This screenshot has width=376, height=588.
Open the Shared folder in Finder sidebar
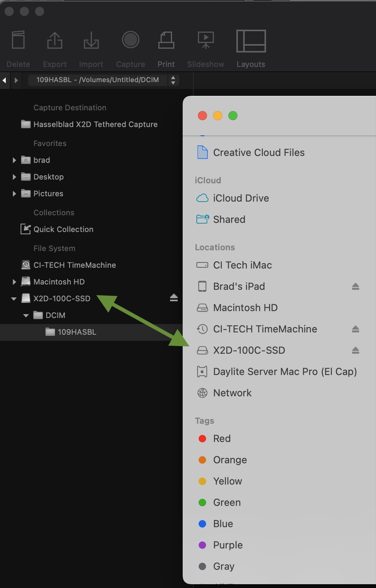point(229,219)
